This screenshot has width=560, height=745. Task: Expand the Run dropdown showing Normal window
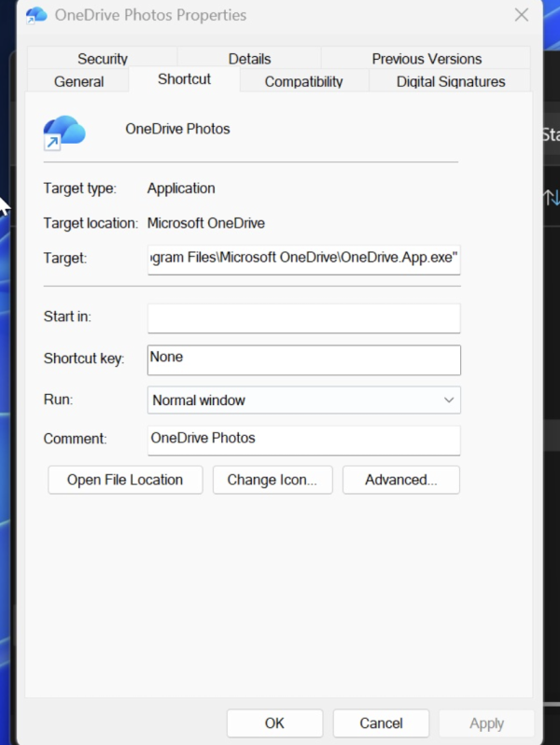pos(304,401)
